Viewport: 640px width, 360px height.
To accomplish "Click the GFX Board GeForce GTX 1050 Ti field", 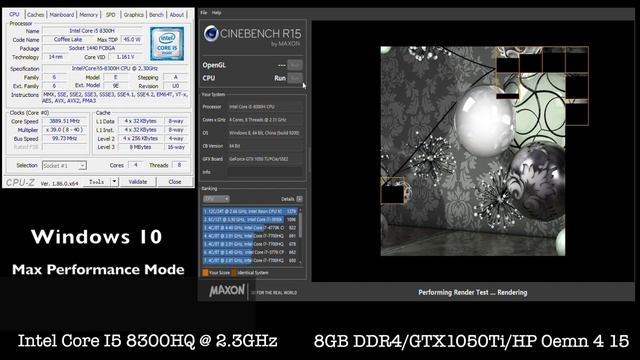I will (265, 159).
